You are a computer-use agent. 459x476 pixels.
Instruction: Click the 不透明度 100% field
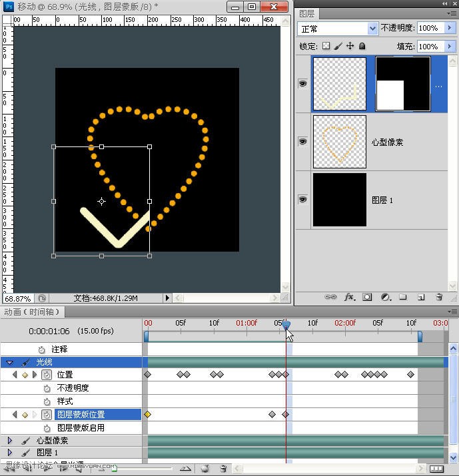[x=430, y=28]
